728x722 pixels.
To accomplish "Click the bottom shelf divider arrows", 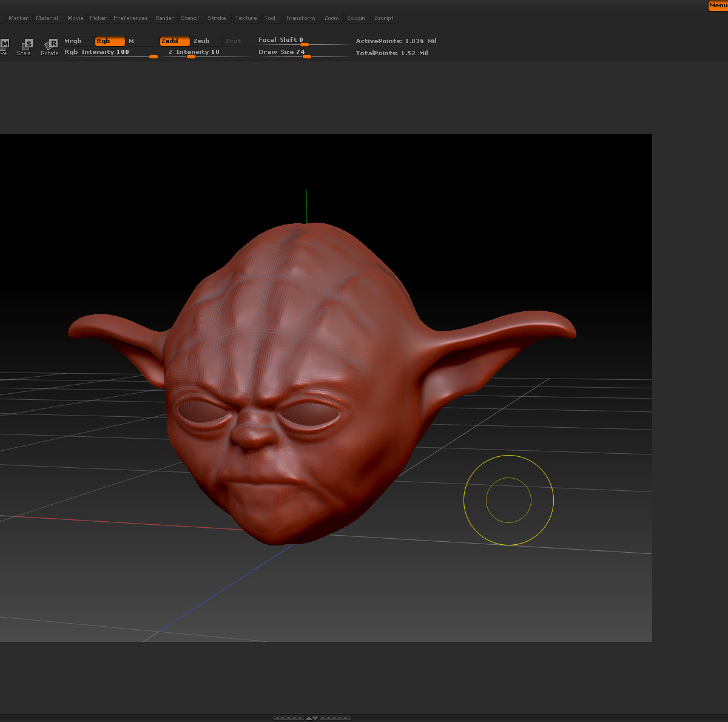I will 312,718.
